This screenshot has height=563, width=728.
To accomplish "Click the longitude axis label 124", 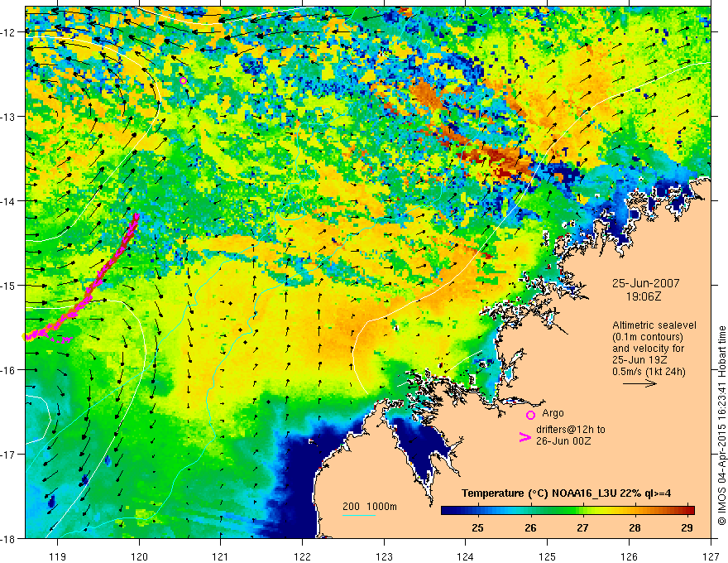I will (x=466, y=556).
